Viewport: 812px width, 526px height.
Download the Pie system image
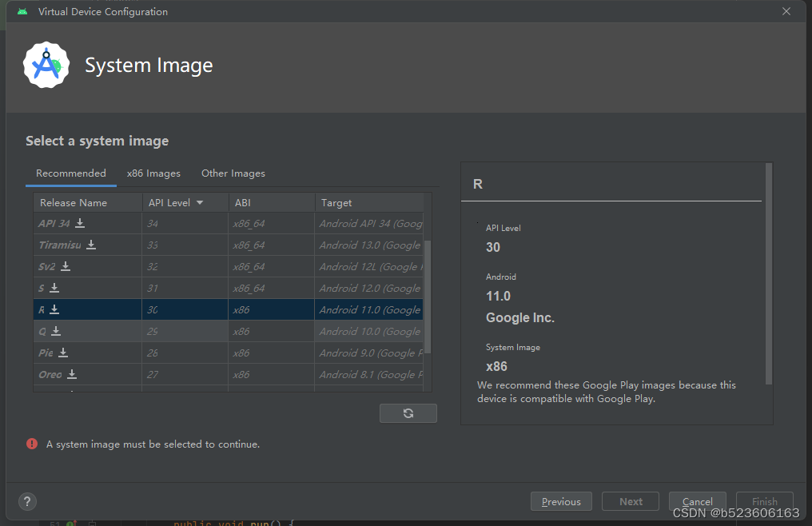tap(63, 353)
